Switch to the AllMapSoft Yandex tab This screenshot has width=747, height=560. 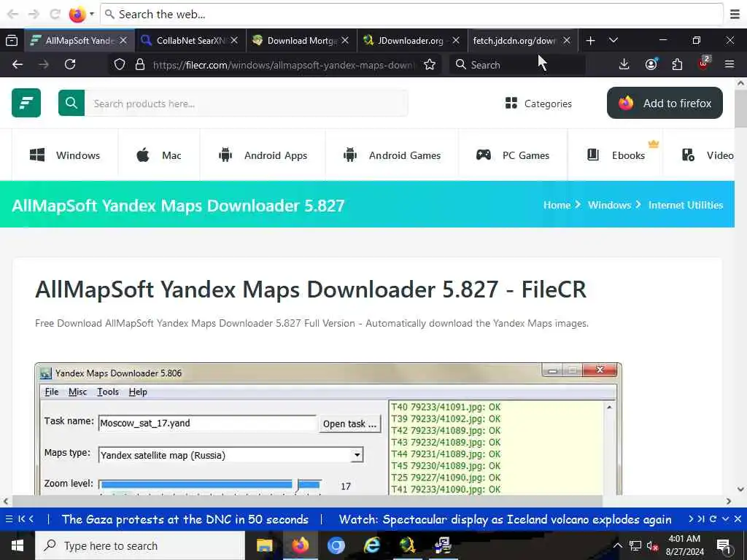click(x=79, y=41)
